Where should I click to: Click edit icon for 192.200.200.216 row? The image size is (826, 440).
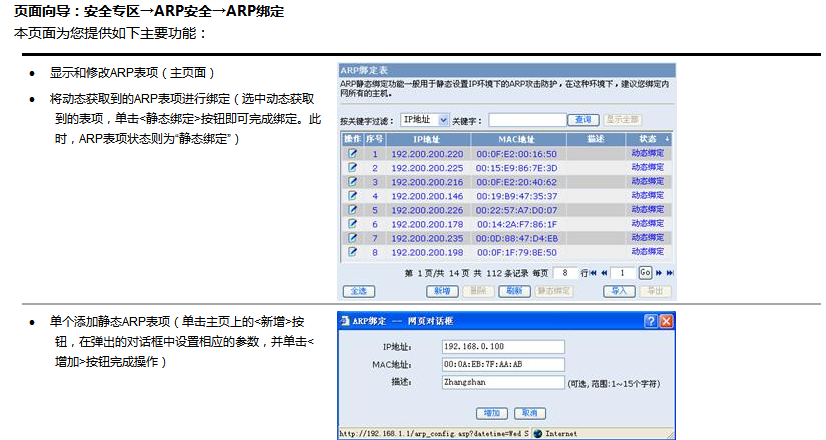click(x=352, y=181)
